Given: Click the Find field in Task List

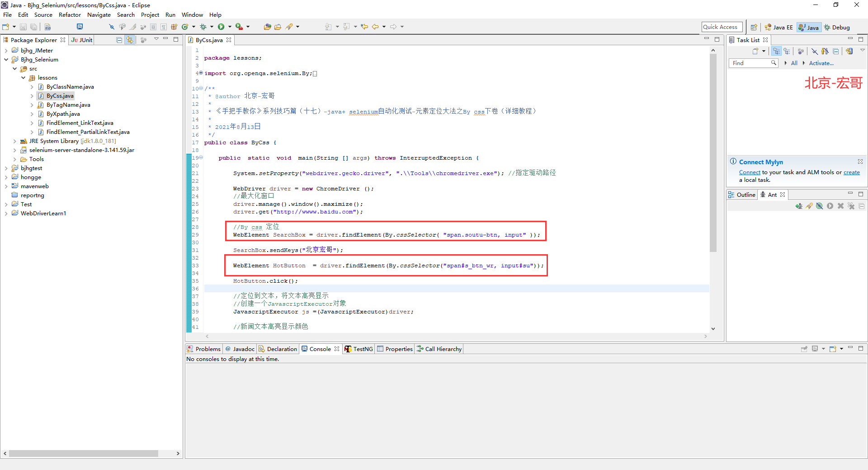Looking at the screenshot, I should (754, 63).
